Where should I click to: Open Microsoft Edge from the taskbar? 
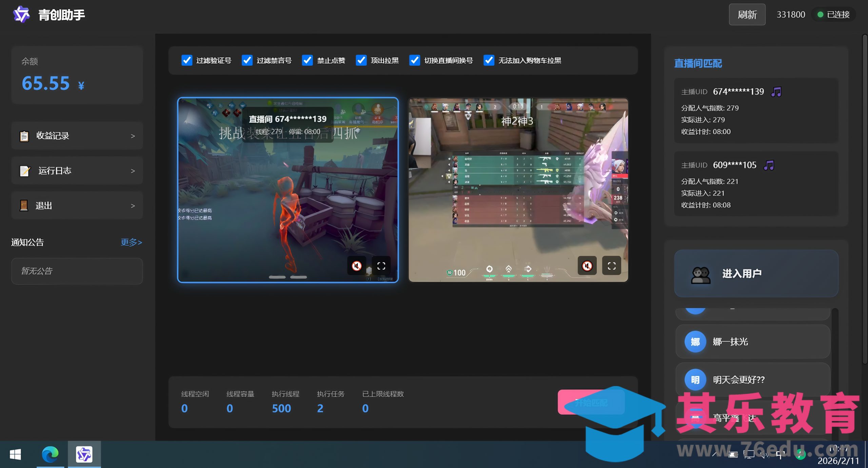[x=50, y=454]
